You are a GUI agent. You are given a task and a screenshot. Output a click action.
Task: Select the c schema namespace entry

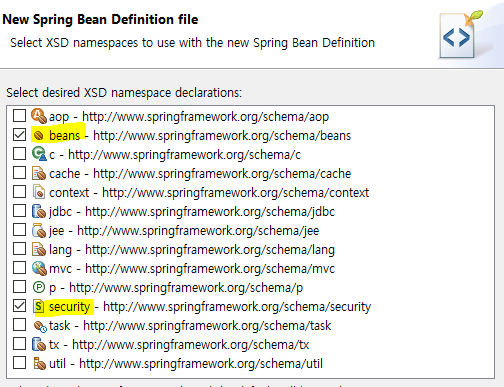175,155
